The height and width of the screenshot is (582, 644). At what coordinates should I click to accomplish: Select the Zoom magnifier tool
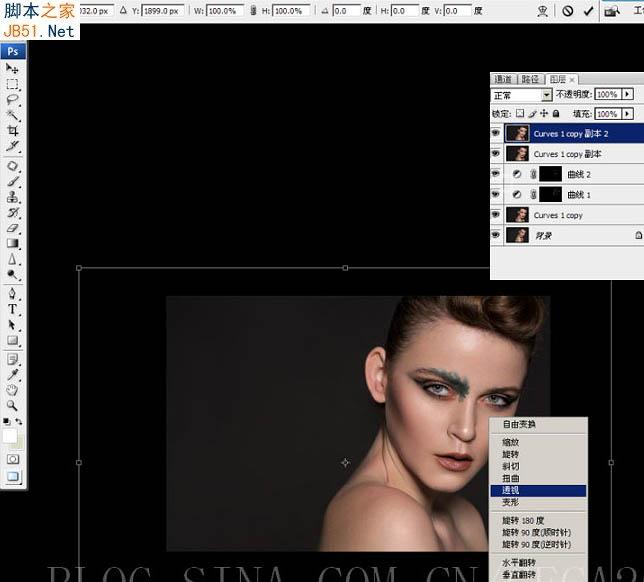click(13, 405)
